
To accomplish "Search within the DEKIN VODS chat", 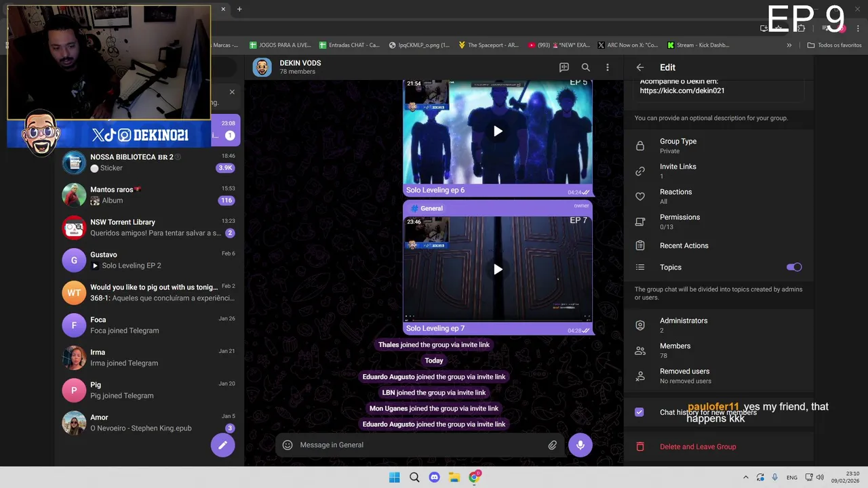I will tap(586, 67).
